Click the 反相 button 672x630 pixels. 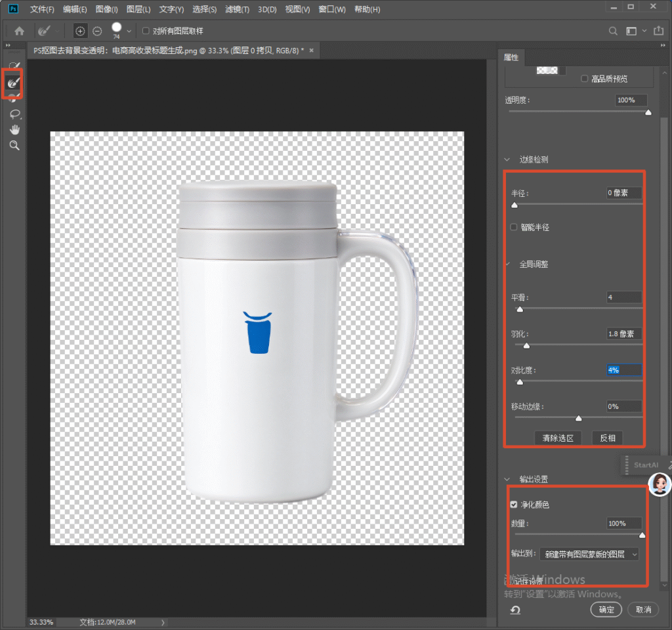coord(607,438)
